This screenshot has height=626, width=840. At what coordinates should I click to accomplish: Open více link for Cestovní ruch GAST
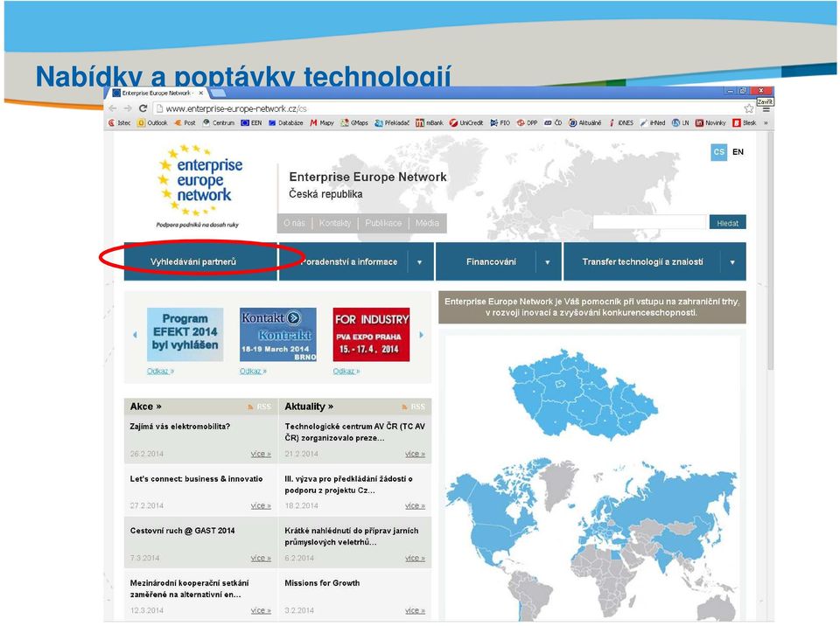261,558
